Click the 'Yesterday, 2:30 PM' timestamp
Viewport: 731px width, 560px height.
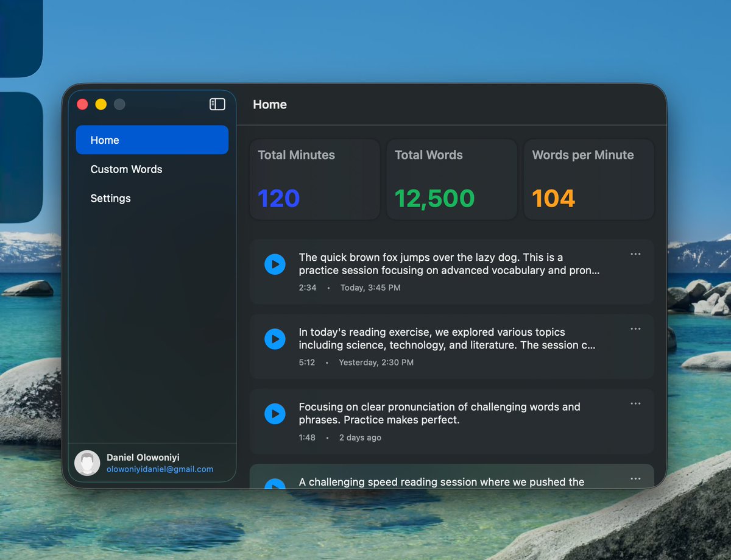[x=376, y=363]
